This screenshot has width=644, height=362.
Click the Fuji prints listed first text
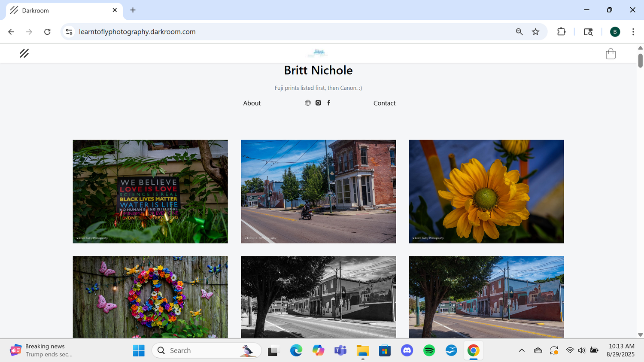318,88
